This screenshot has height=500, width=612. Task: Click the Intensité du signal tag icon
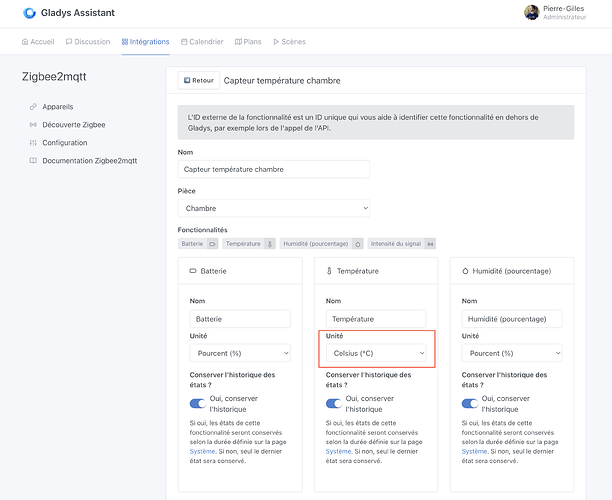click(430, 243)
